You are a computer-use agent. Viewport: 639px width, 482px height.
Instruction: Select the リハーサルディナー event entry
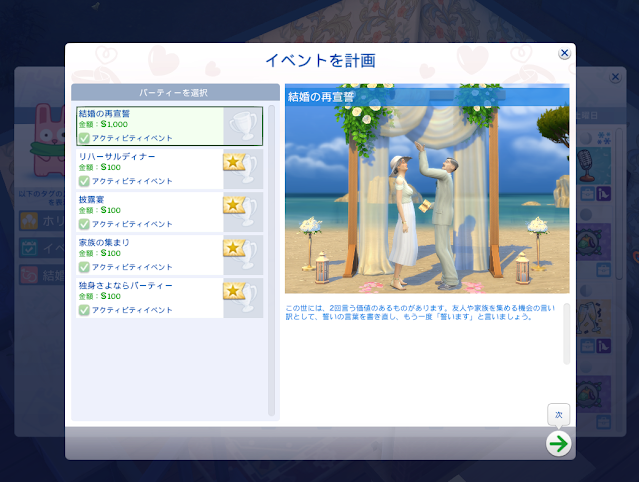(170, 169)
